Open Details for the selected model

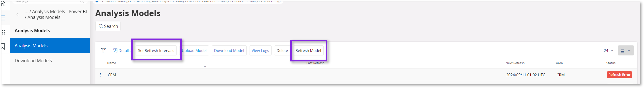[122, 50]
